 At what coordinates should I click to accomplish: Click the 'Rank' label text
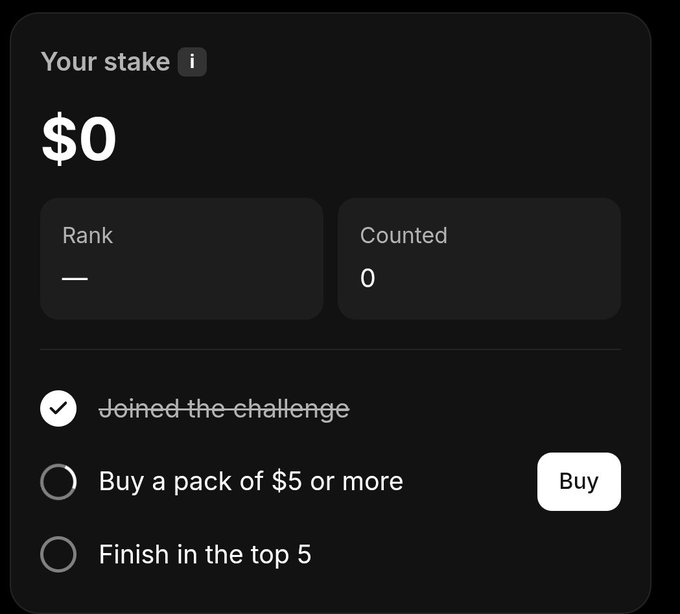pyautogui.click(x=88, y=235)
